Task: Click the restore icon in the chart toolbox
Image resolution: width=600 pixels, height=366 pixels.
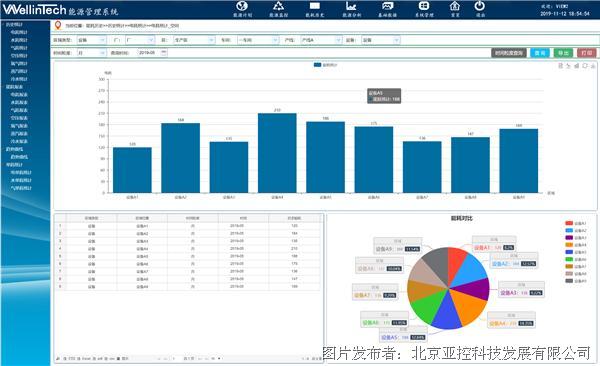Action: point(585,66)
